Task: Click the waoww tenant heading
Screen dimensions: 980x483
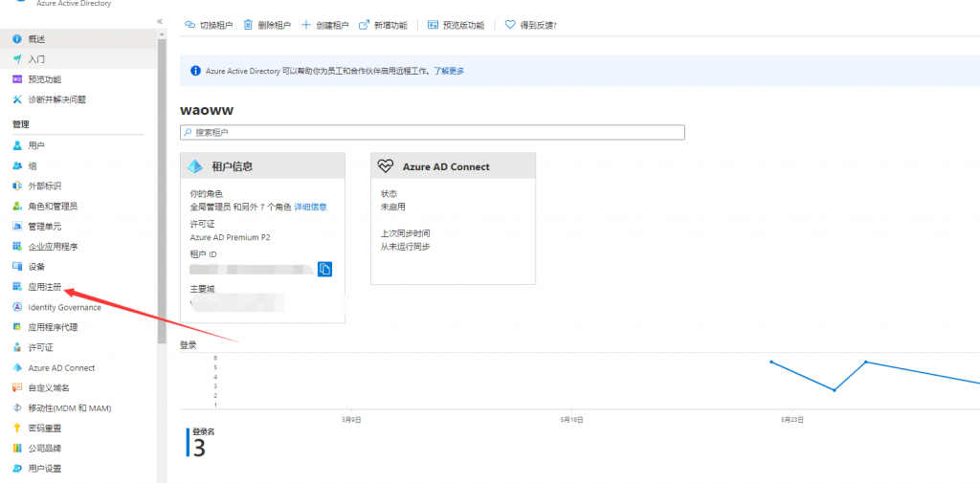Action: (x=207, y=110)
